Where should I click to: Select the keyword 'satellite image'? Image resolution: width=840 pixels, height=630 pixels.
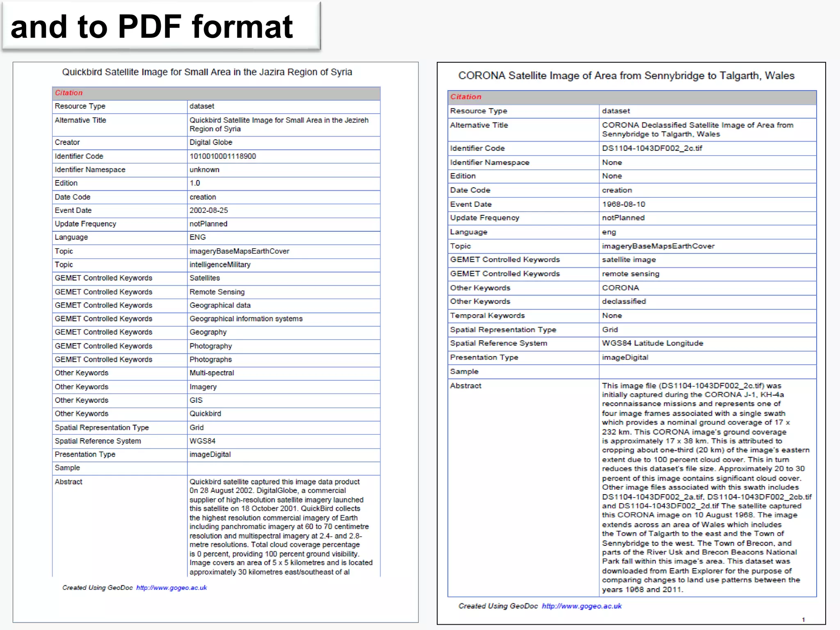pos(629,260)
